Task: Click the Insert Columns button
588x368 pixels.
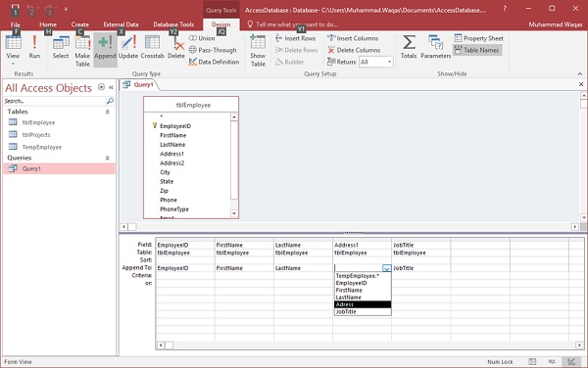Action: point(353,38)
